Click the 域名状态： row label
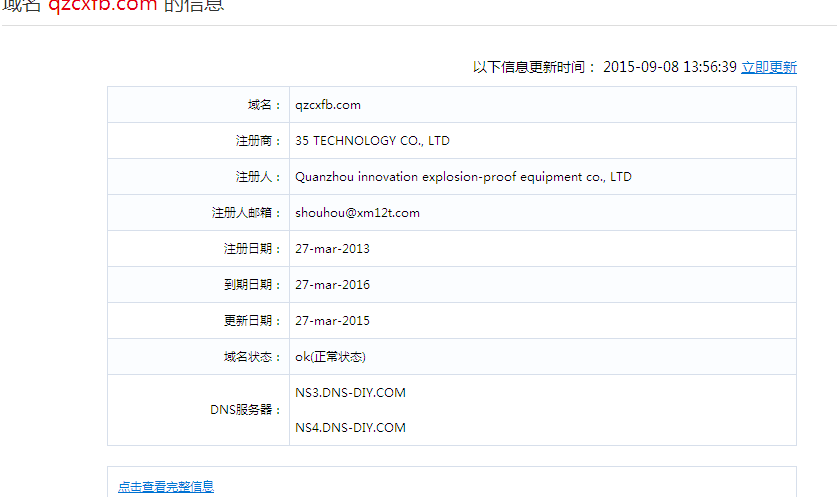This screenshot has width=837, height=497. coord(252,357)
